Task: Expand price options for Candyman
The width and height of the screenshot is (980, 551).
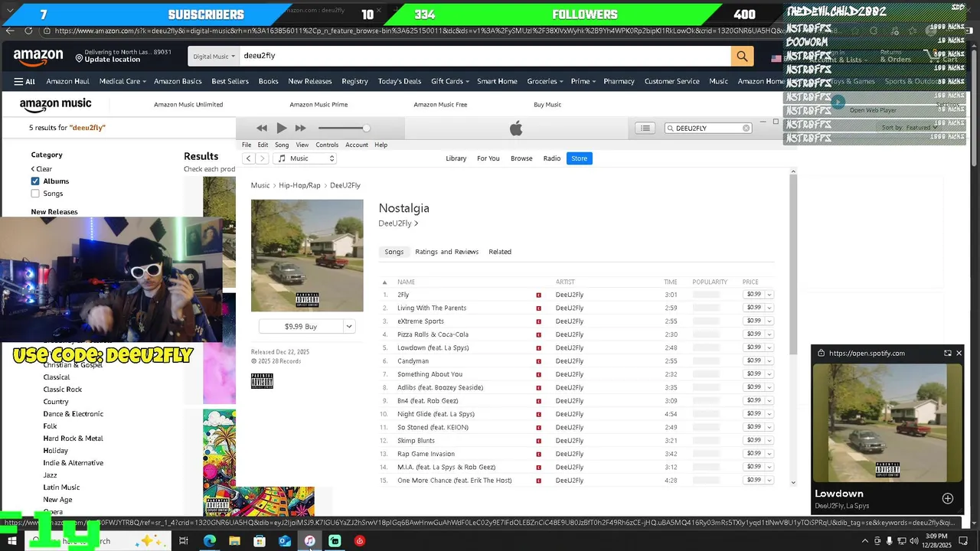Action: [x=769, y=360]
